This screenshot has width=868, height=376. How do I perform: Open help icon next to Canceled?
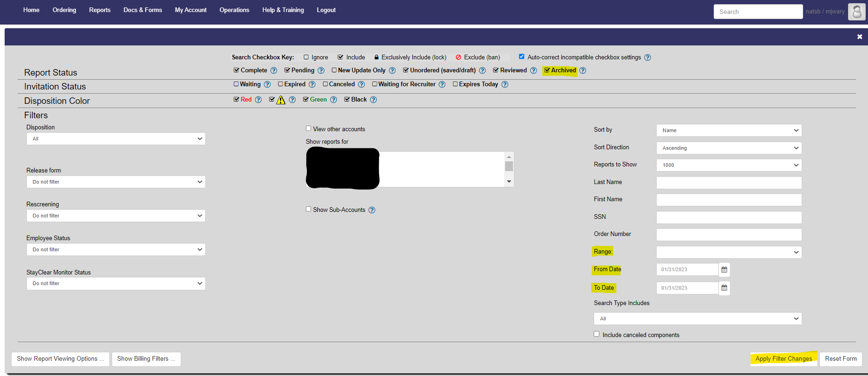click(x=361, y=84)
